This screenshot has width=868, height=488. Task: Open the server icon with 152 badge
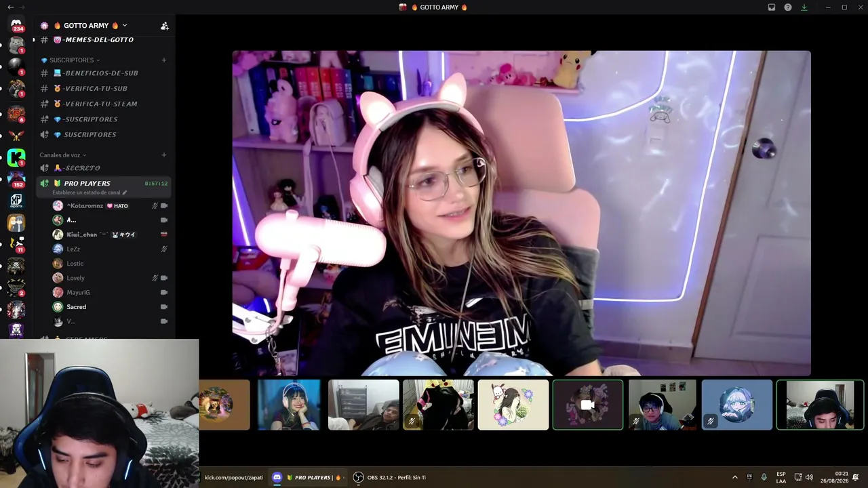tap(16, 180)
